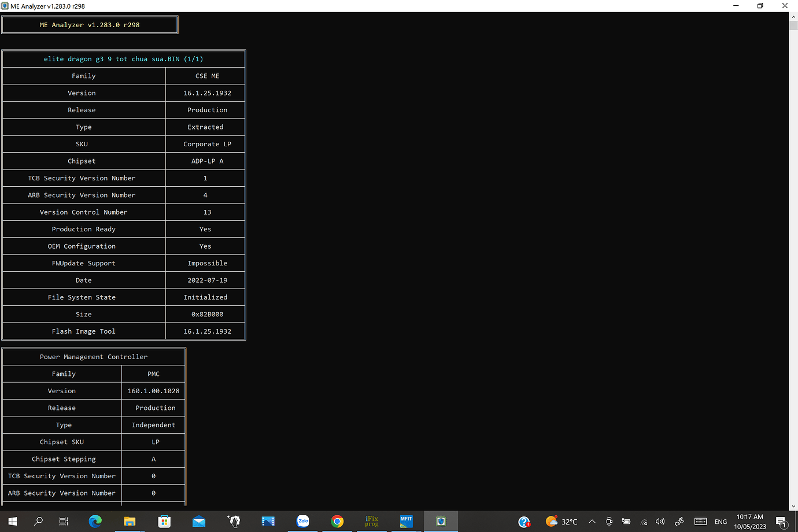The width and height of the screenshot is (798, 532).
Task: Open the iFix prog application from the taskbar
Action: pos(372,521)
